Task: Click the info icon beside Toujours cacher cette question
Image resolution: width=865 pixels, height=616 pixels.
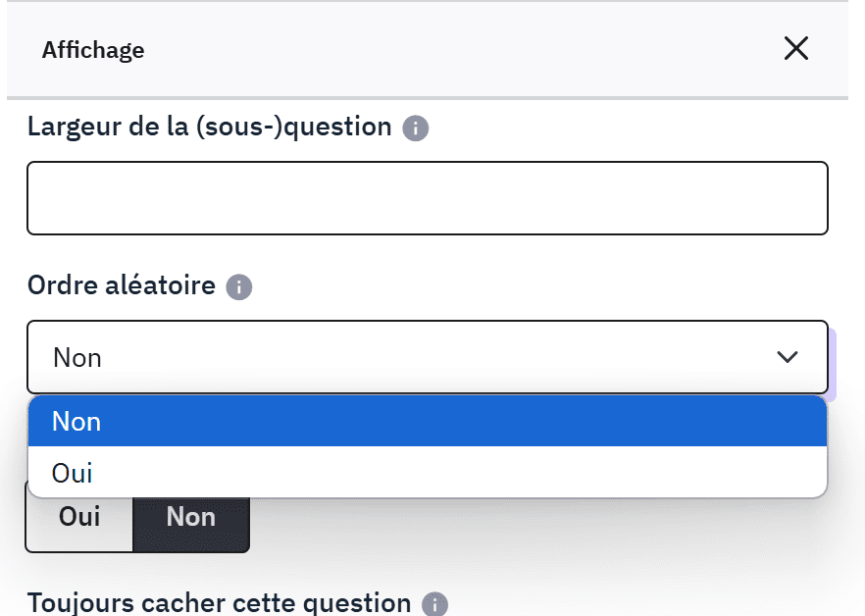Action: click(x=434, y=604)
